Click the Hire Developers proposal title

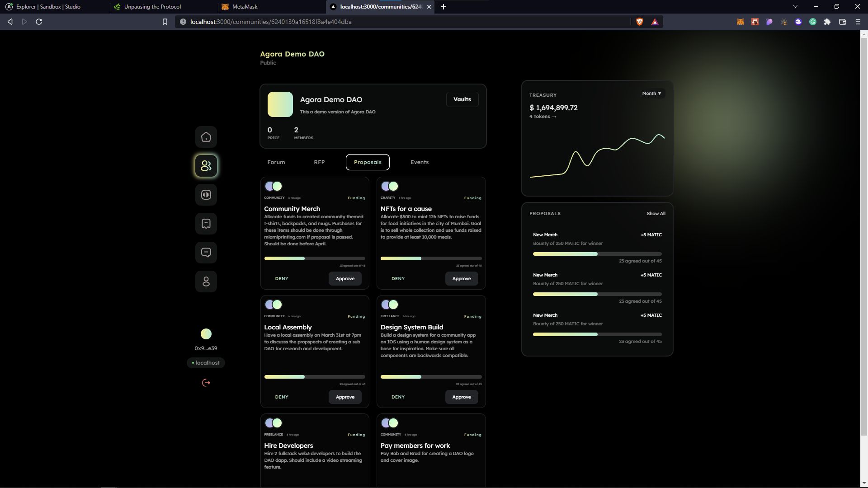coord(288,446)
